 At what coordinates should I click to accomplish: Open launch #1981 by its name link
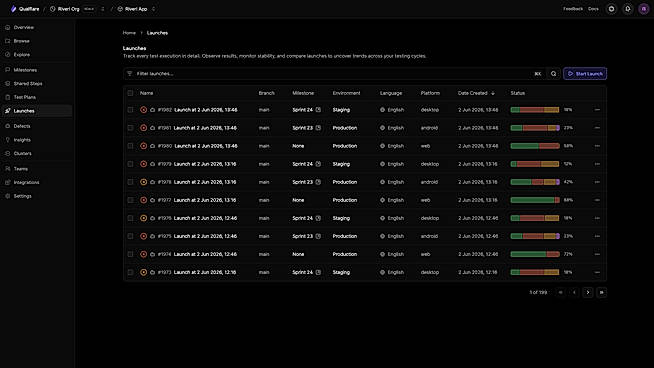205,128
